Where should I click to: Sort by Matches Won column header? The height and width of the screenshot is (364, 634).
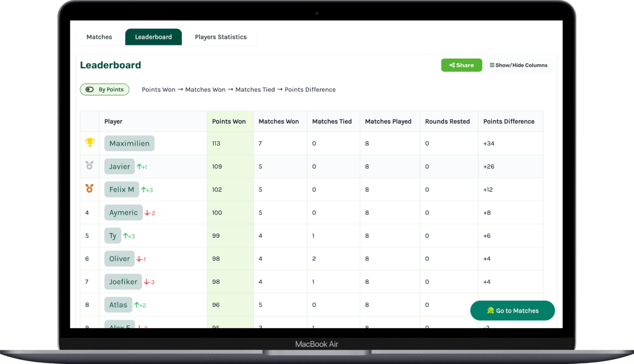pos(278,121)
